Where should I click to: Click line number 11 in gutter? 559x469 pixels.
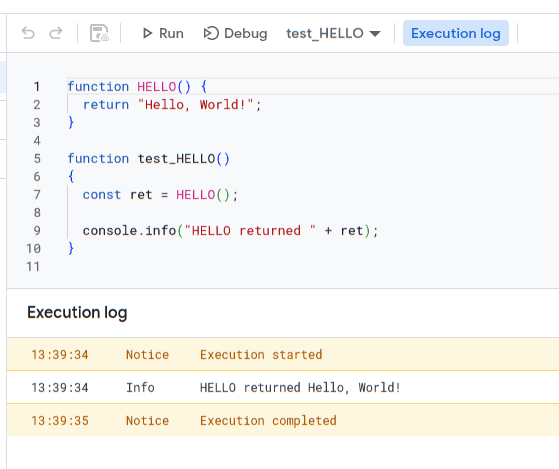pos(33,267)
